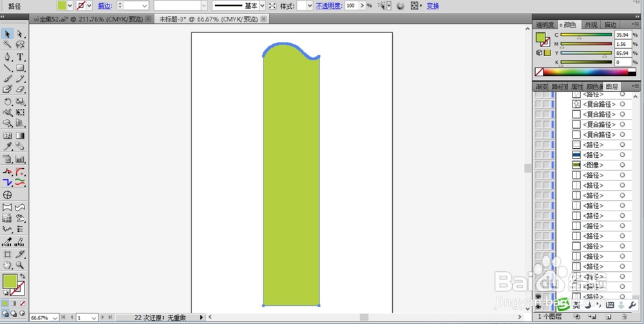
Task: Select the Magic Wand tool
Action: pyautogui.click(x=7, y=44)
